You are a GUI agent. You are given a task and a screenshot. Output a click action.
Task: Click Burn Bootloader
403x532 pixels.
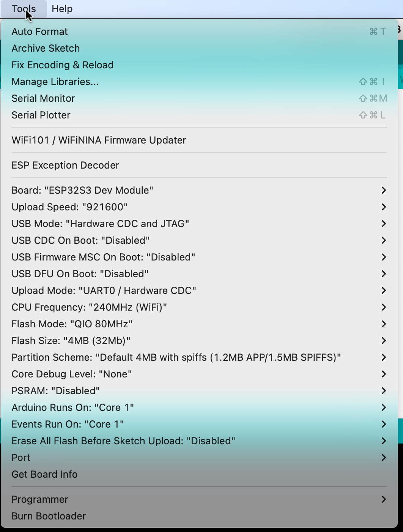point(49,516)
